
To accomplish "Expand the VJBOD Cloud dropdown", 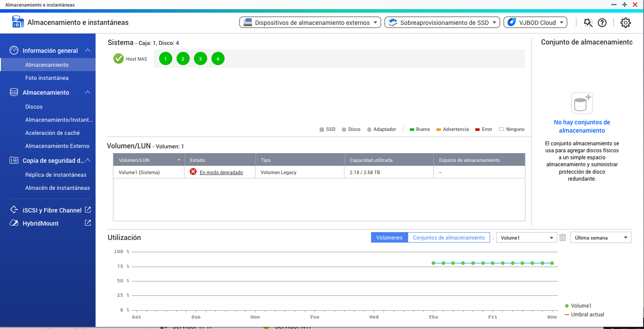I will (535, 23).
